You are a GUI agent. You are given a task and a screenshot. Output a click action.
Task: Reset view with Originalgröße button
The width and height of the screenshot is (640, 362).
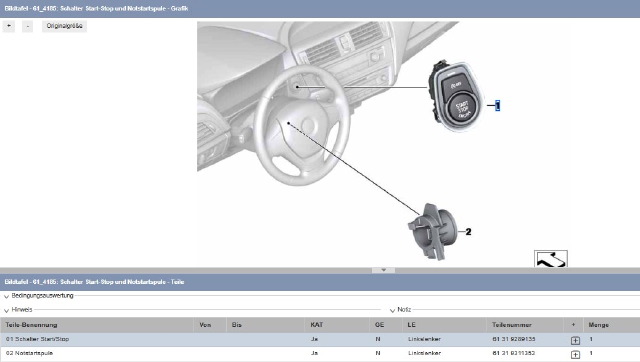coord(64,26)
